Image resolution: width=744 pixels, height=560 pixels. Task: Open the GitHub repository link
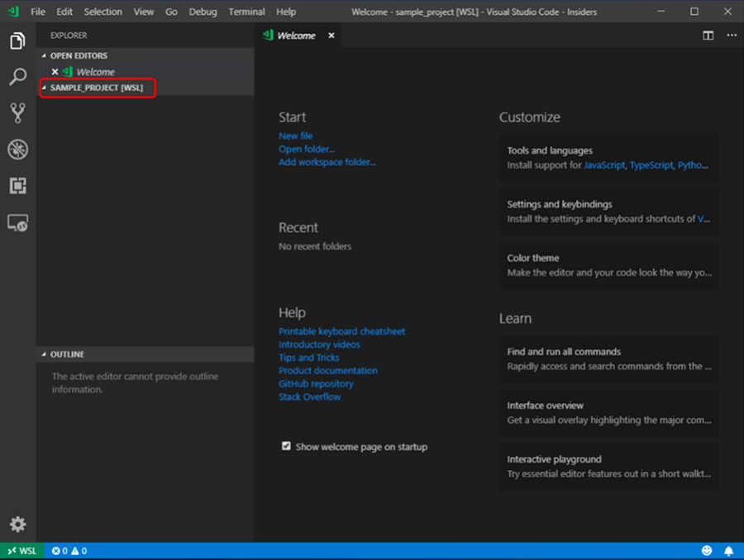coord(316,383)
